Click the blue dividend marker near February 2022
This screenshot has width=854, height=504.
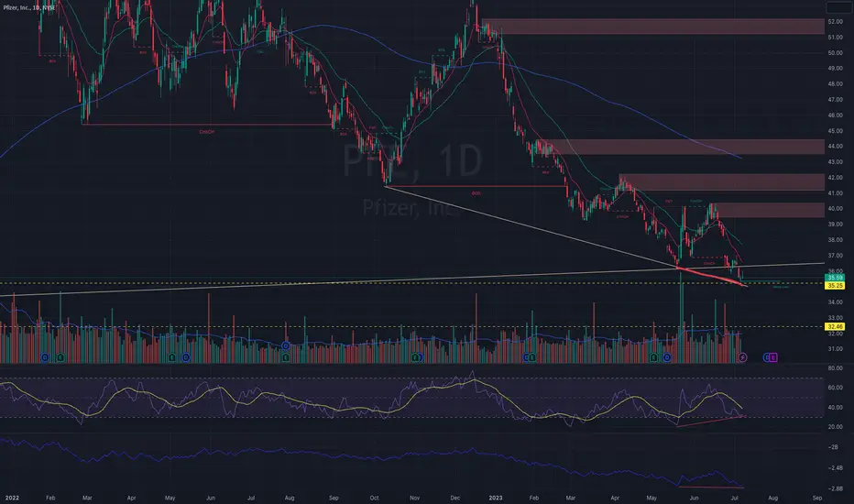[45, 357]
